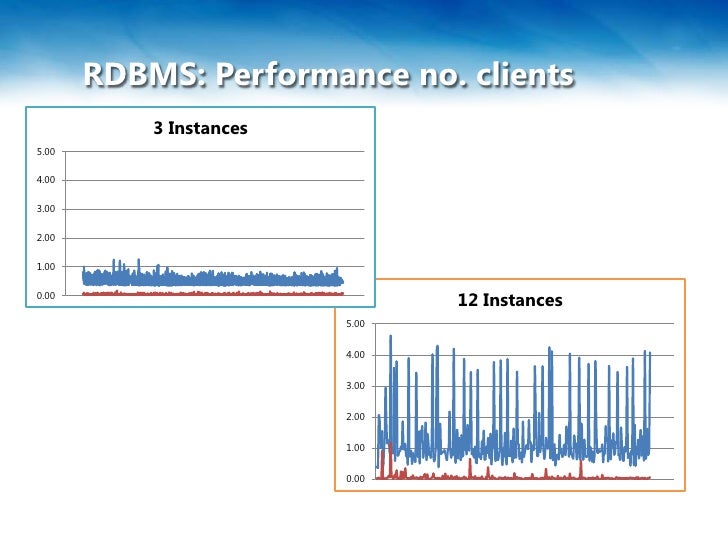Click the 2.00 axis label in 12 Instances chart
This screenshot has height=546, width=728.
[x=355, y=417]
